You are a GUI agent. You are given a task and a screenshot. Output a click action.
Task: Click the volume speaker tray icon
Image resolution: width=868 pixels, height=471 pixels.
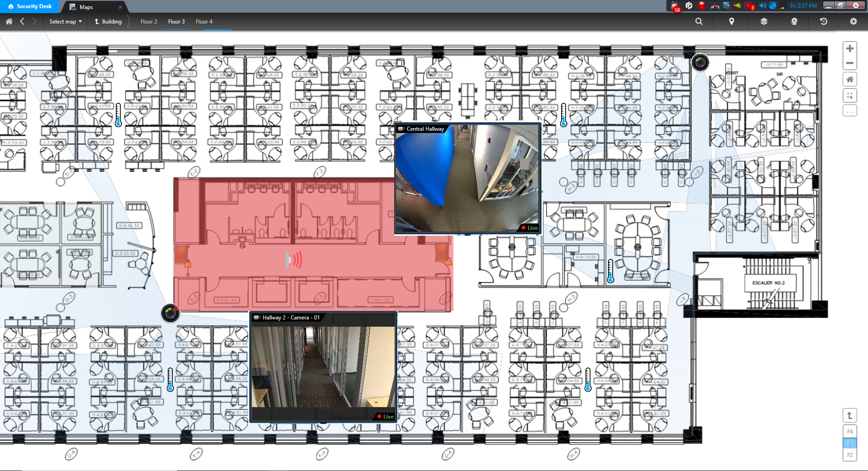pos(762,6)
